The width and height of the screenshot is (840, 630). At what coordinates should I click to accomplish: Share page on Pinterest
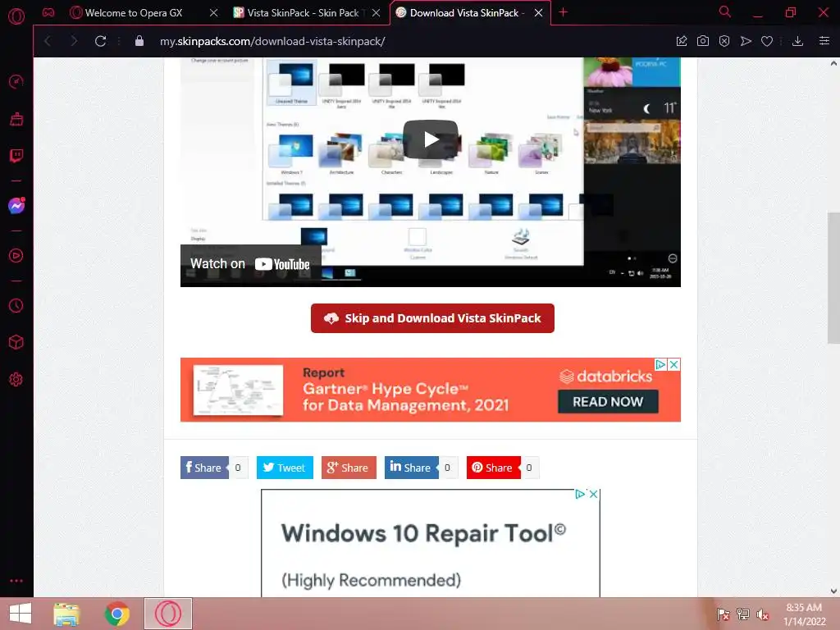tap(493, 468)
